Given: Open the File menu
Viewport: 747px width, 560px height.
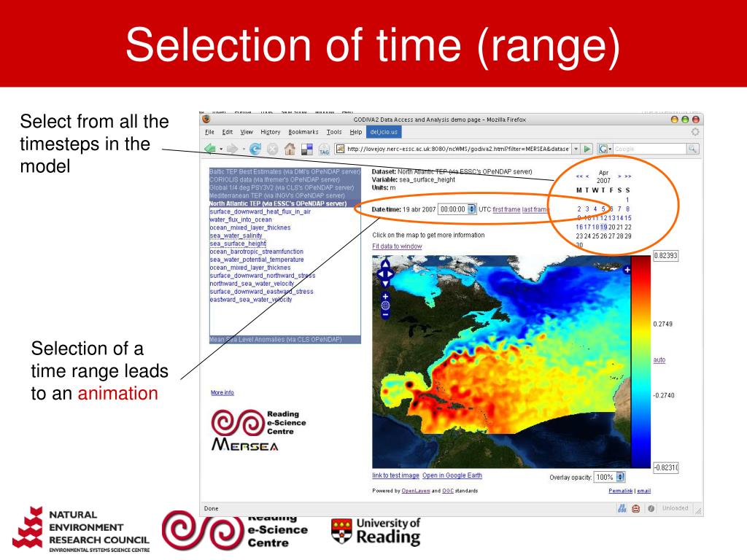Looking at the screenshot, I should (x=209, y=132).
